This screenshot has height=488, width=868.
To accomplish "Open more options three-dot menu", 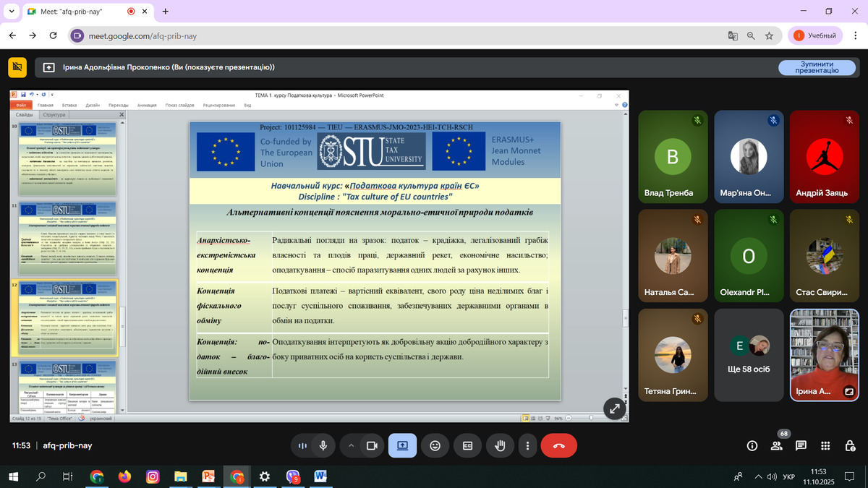I will point(528,446).
